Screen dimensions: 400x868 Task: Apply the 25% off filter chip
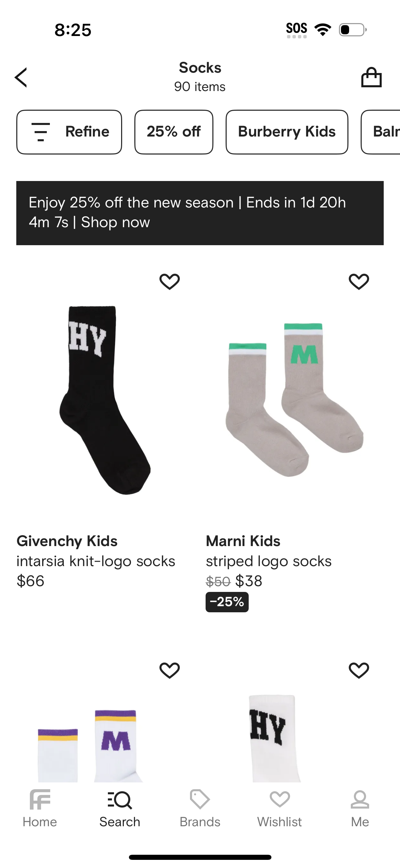point(174,132)
